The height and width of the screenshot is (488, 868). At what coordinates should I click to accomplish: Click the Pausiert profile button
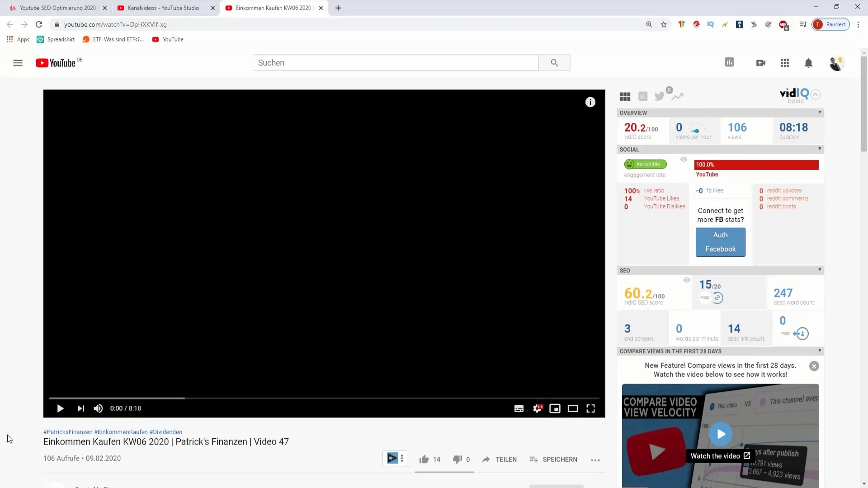831,24
